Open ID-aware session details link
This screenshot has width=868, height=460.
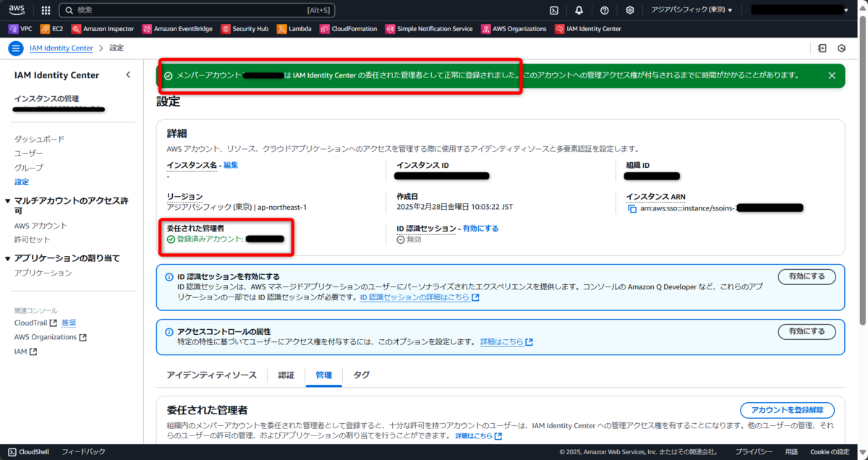point(420,297)
